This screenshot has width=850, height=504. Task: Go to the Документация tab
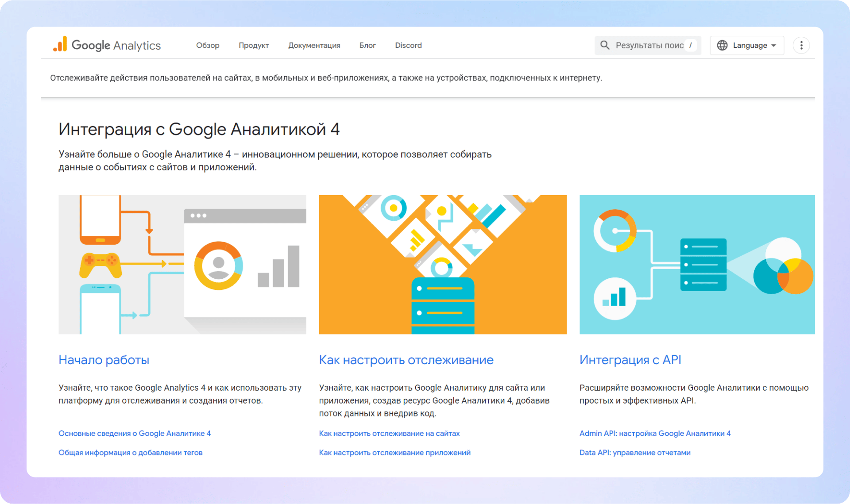[314, 45]
